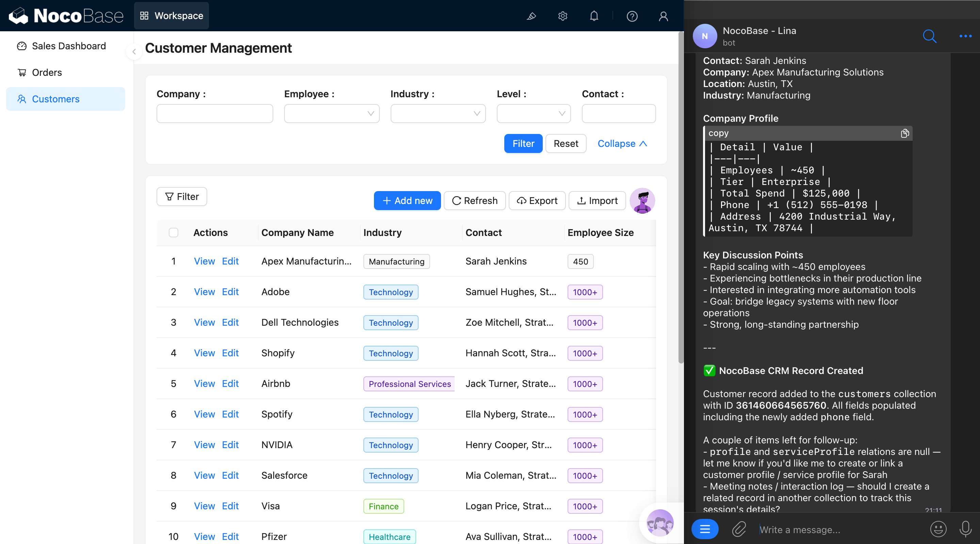Open the help question mark icon

(632, 16)
